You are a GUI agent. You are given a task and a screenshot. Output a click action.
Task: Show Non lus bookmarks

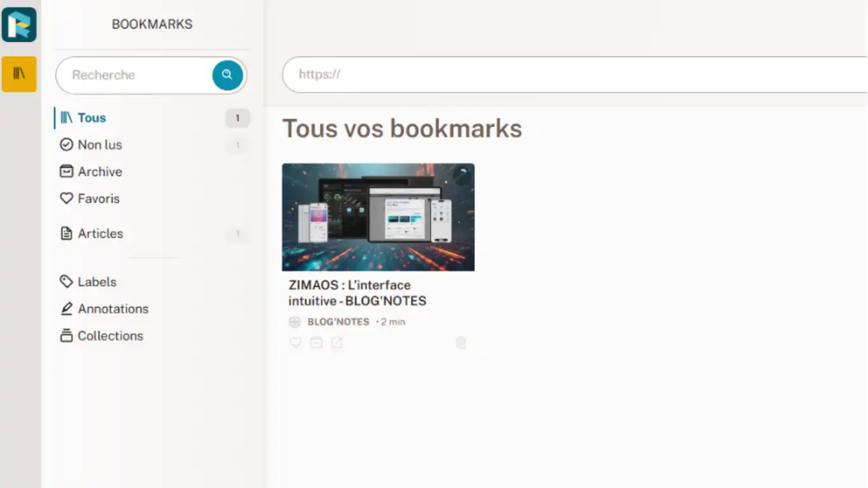click(100, 145)
